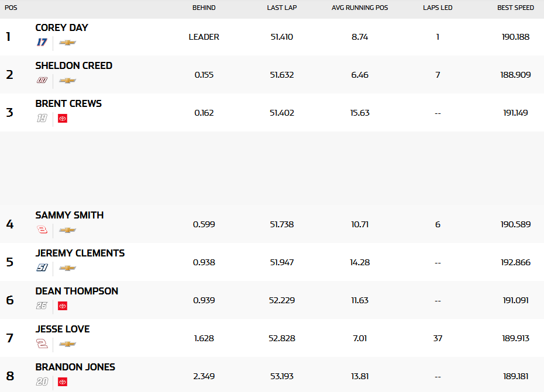
Task: Open the Brandon Jones driver name
Action: 75,367
